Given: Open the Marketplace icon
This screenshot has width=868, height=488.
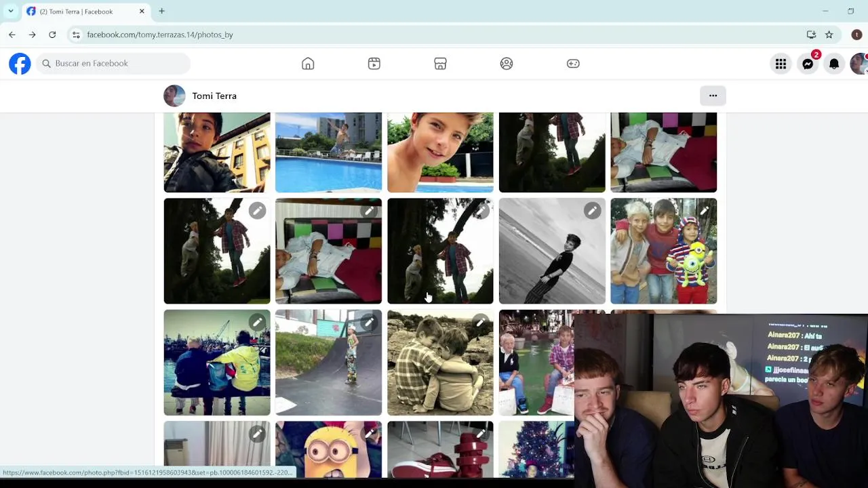Looking at the screenshot, I should pyautogui.click(x=440, y=64).
